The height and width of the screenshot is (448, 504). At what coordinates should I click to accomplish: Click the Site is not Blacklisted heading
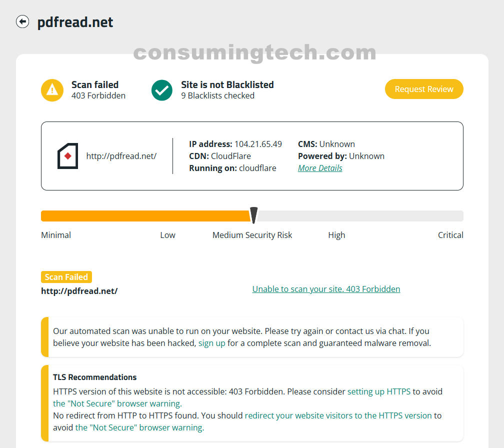pos(227,84)
